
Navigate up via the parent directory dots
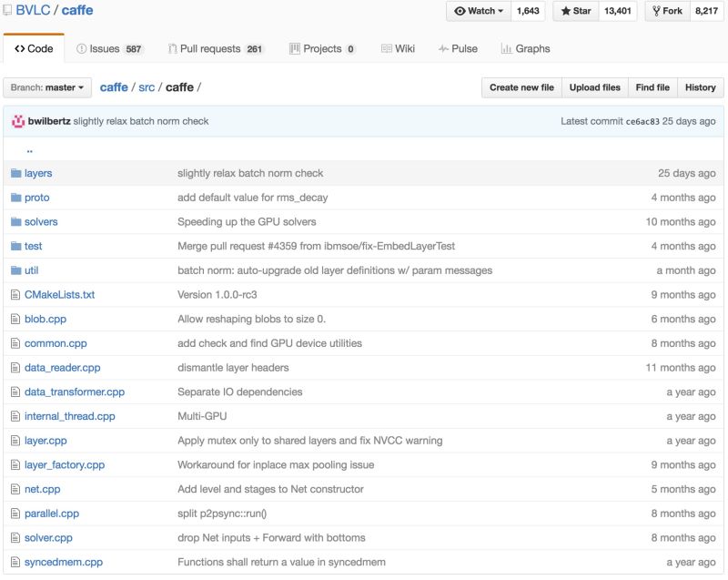[30, 149]
